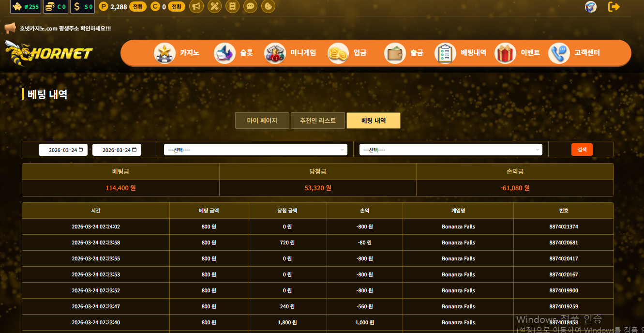Switch to the 마이 페이지 tab

[x=262, y=121]
